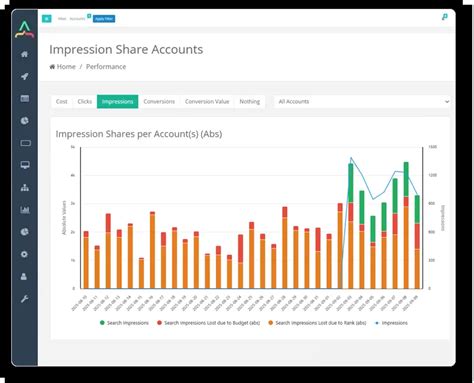Viewport: 474px width, 383px height.
Task: Open the upper pie chart sidebar icon
Action: pos(25,121)
